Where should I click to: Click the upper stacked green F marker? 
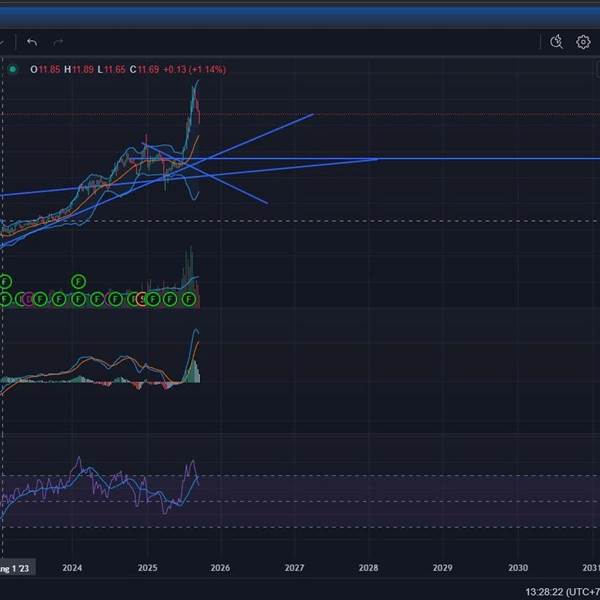tap(79, 281)
